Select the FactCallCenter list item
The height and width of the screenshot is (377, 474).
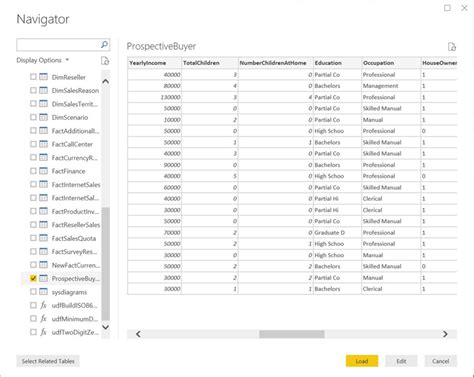click(72, 144)
